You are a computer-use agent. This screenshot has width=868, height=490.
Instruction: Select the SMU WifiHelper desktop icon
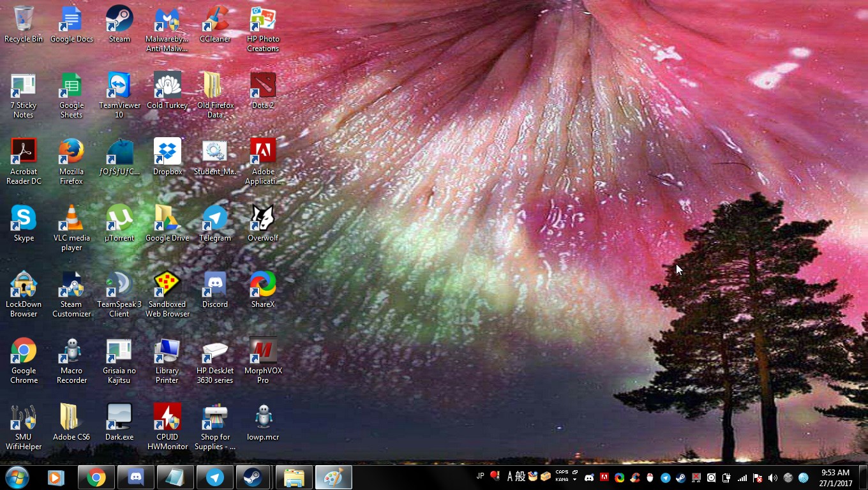pyautogui.click(x=24, y=427)
